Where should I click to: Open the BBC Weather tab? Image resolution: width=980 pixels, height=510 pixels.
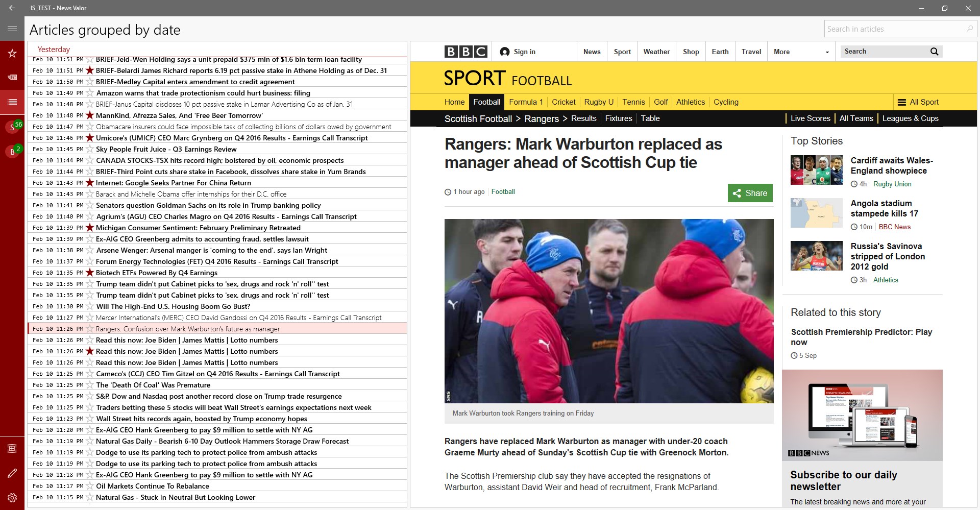(656, 52)
